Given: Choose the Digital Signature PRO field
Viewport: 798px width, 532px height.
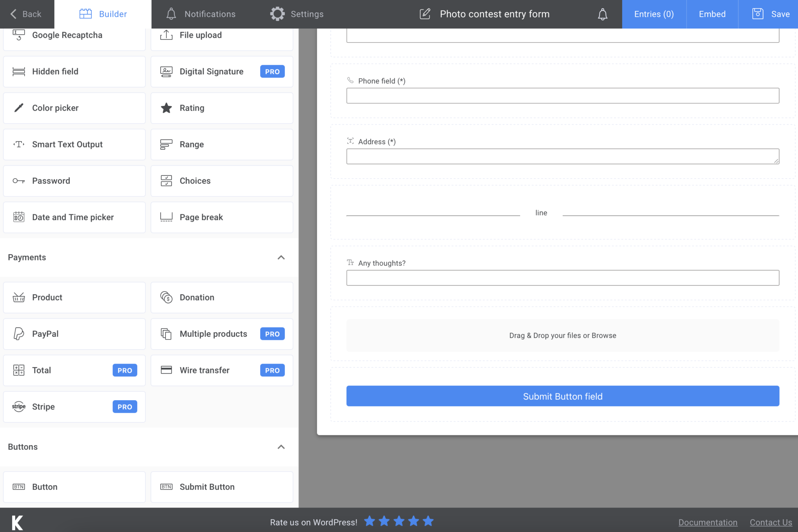Looking at the screenshot, I should (x=221, y=71).
